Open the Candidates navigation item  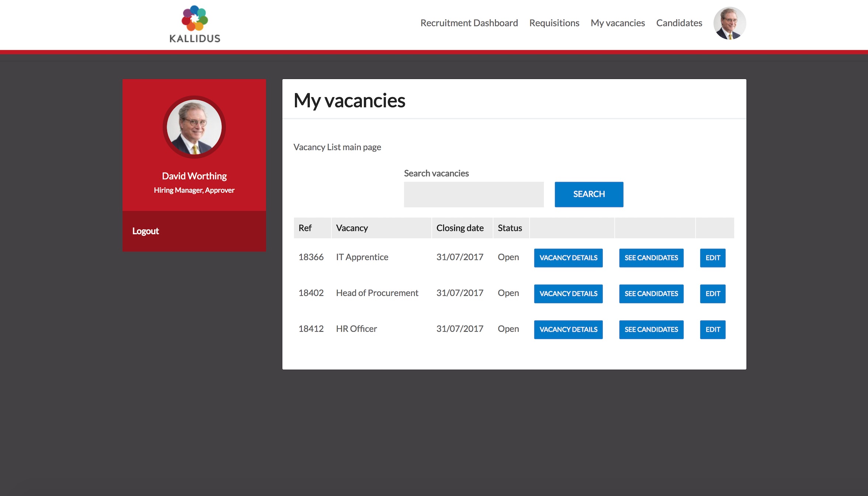click(x=679, y=23)
